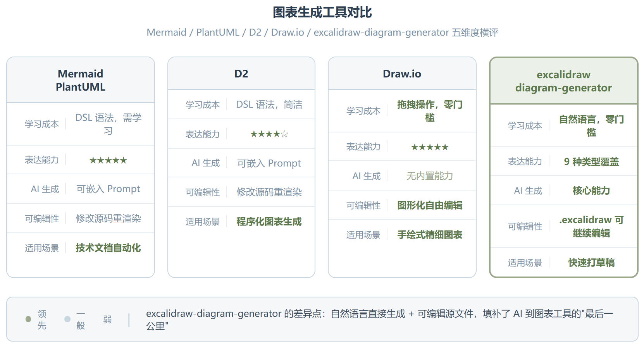Click 可嵌入 Prompt in the Mermaid PlantUML card

(x=108, y=189)
